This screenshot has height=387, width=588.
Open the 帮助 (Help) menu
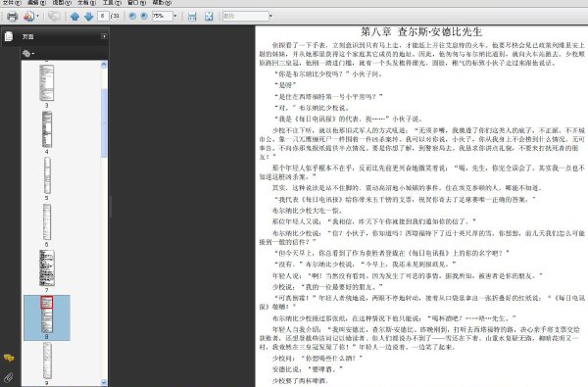(x=162, y=3)
